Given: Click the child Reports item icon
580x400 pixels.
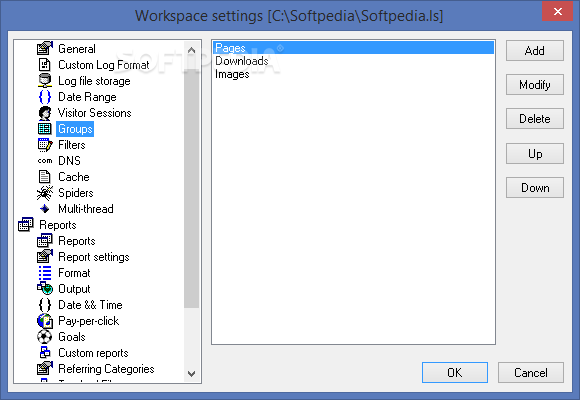Looking at the screenshot, I should click(x=45, y=241).
